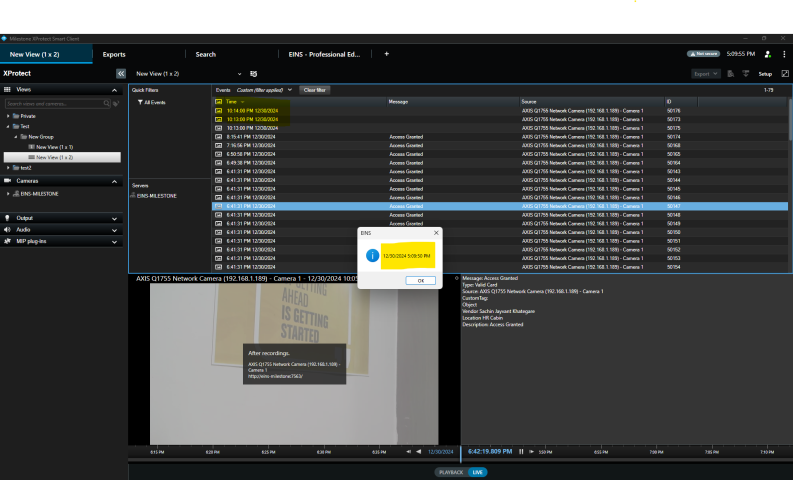Close the EINS dialog with the X
793x480 pixels.
click(x=436, y=231)
